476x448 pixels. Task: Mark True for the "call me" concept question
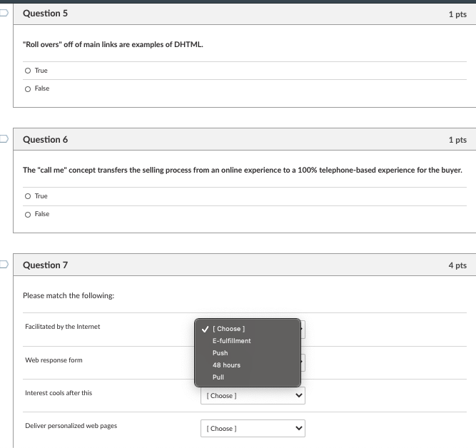pyautogui.click(x=28, y=196)
